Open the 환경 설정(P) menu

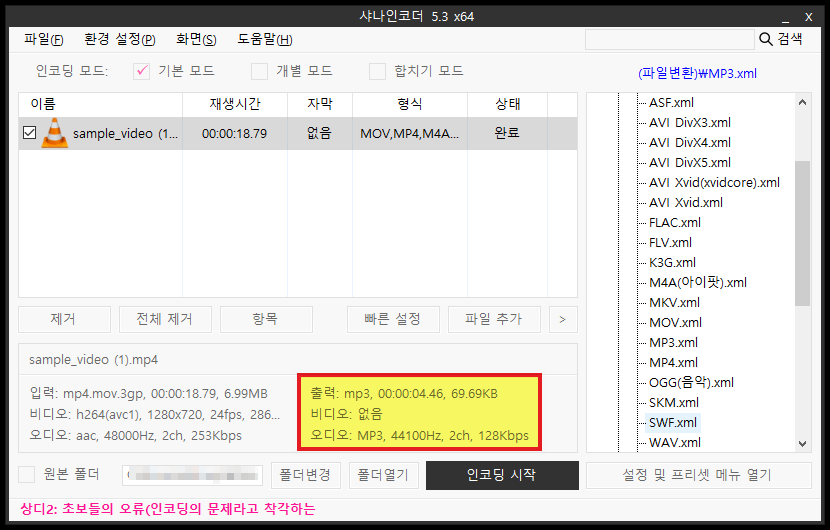pyautogui.click(x=120, y=39)
